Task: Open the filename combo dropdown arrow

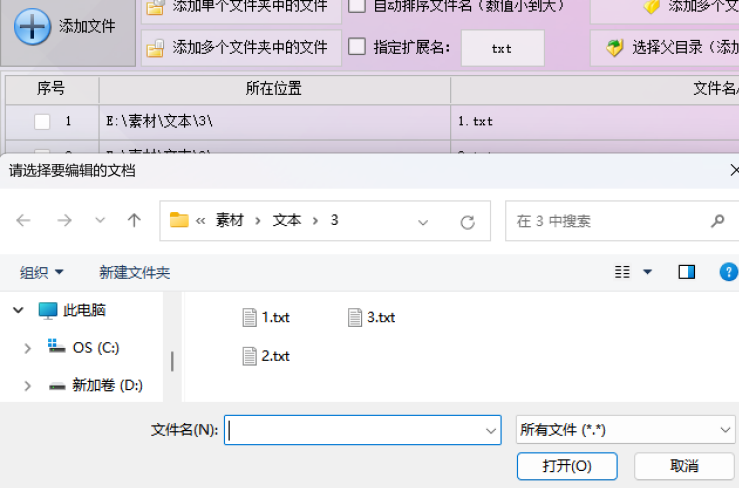Action: pyautogui.click(x=491, y=430)
